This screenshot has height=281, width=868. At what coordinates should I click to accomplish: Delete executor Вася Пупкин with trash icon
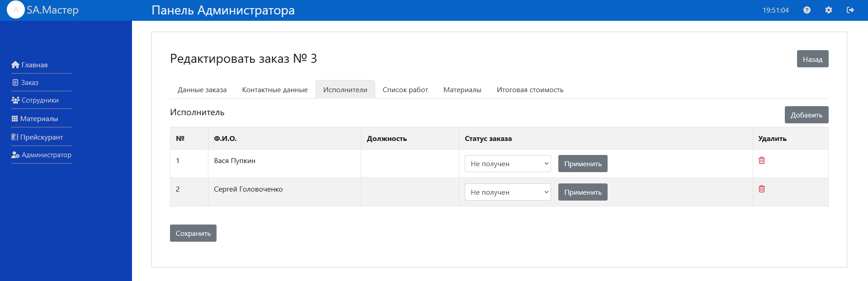(762, 160)
